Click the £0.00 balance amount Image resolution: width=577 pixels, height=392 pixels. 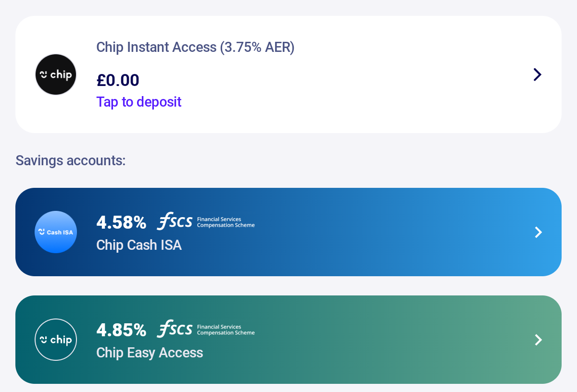click(x=118, y=80)
